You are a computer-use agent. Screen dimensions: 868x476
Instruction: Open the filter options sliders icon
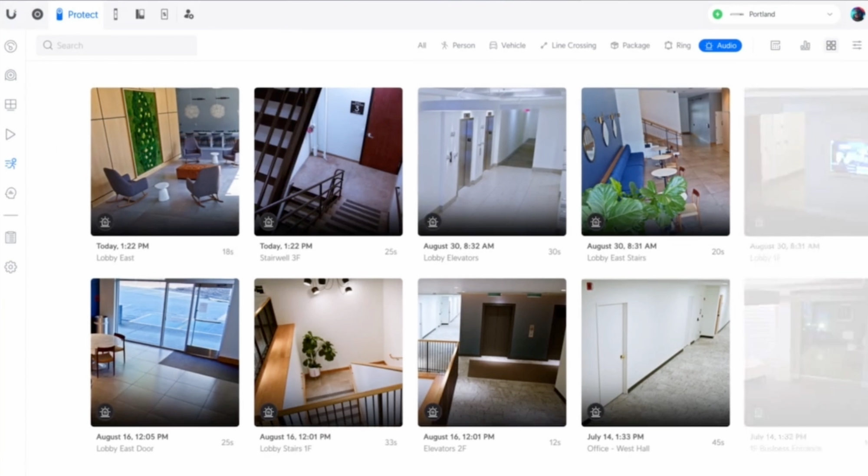point(857,46)
